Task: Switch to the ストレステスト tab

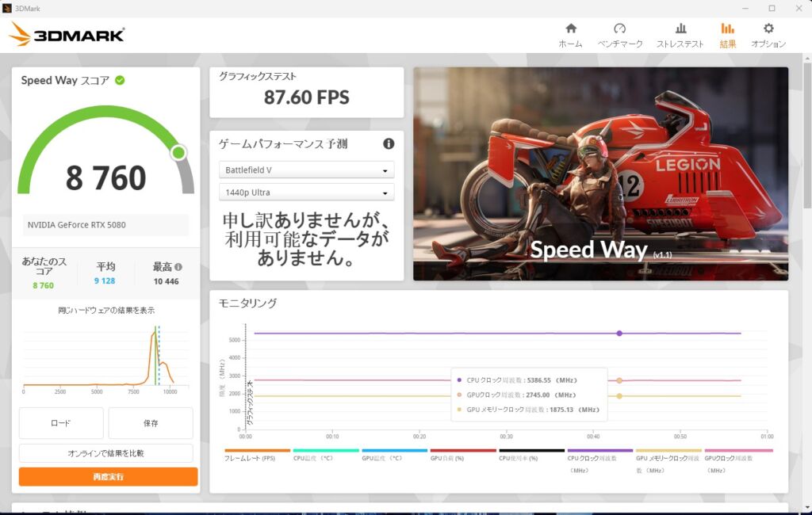Action: [680, 35]
